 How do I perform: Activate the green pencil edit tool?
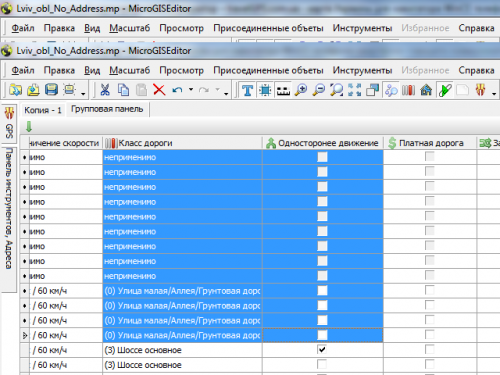[445, 90]
